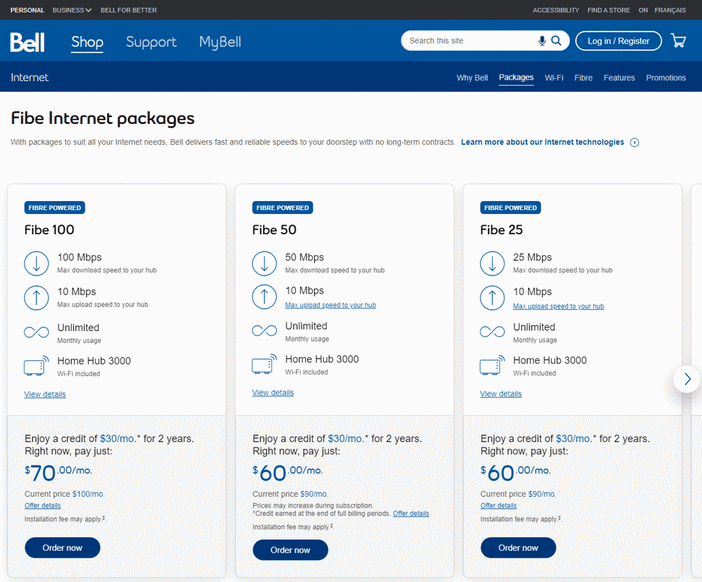Image resolution: width=702 pixels, height=582 pixels.
Task: Open the MyBell main navigation tab
Action: coord(220,42)
